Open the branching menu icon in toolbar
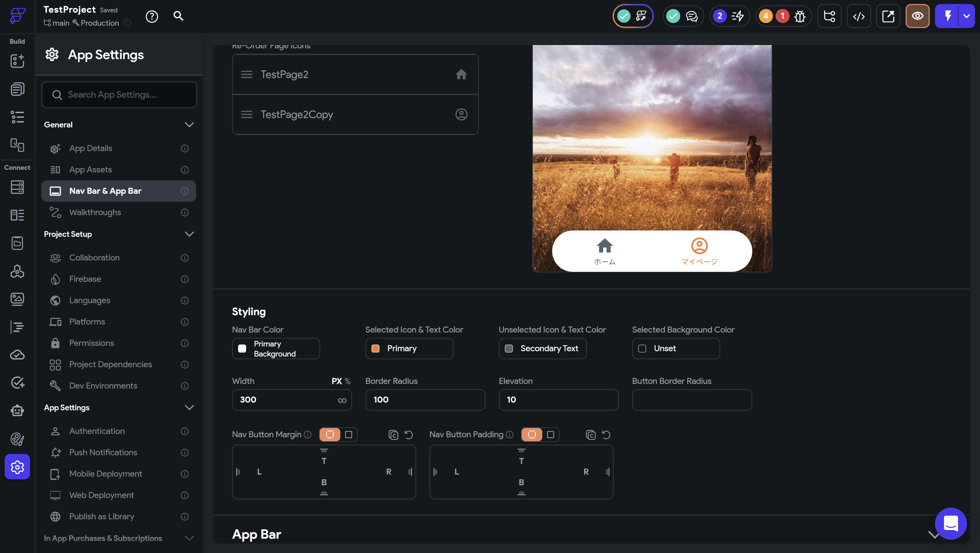 [829, 16]
